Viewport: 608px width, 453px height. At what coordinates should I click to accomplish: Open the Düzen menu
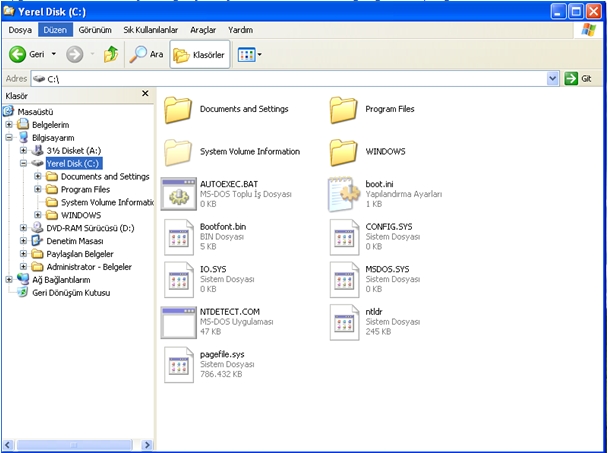click(55, 30)
